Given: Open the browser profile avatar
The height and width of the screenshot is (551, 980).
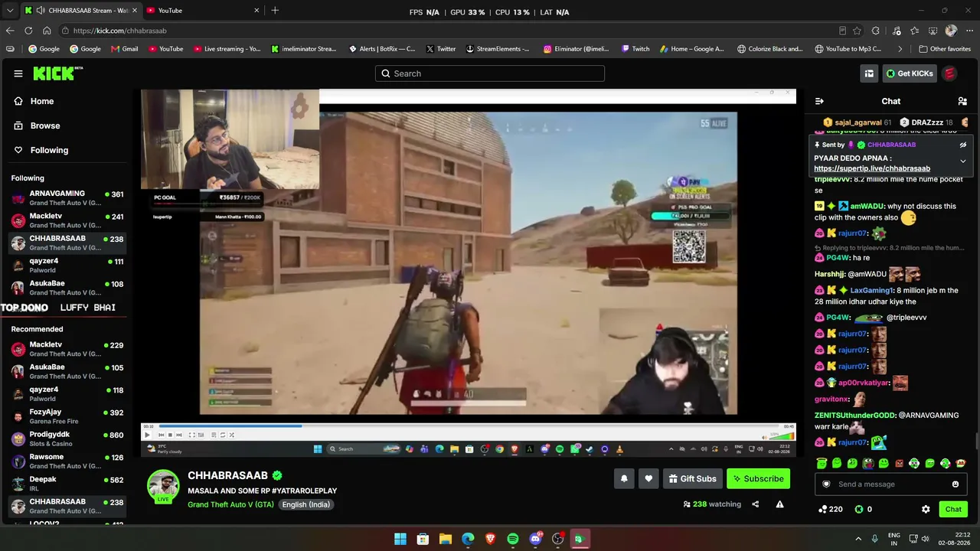Looking at the screenshot, I should [951, 31].
